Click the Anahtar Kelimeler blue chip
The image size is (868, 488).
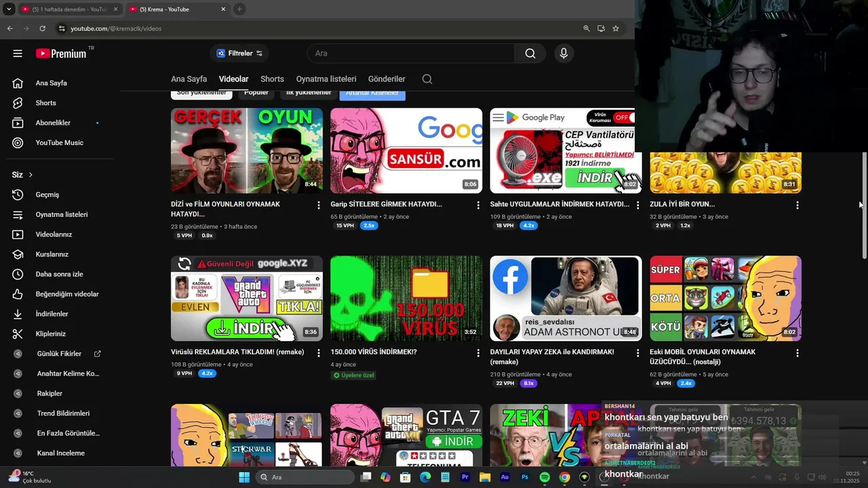coord(372,94)
